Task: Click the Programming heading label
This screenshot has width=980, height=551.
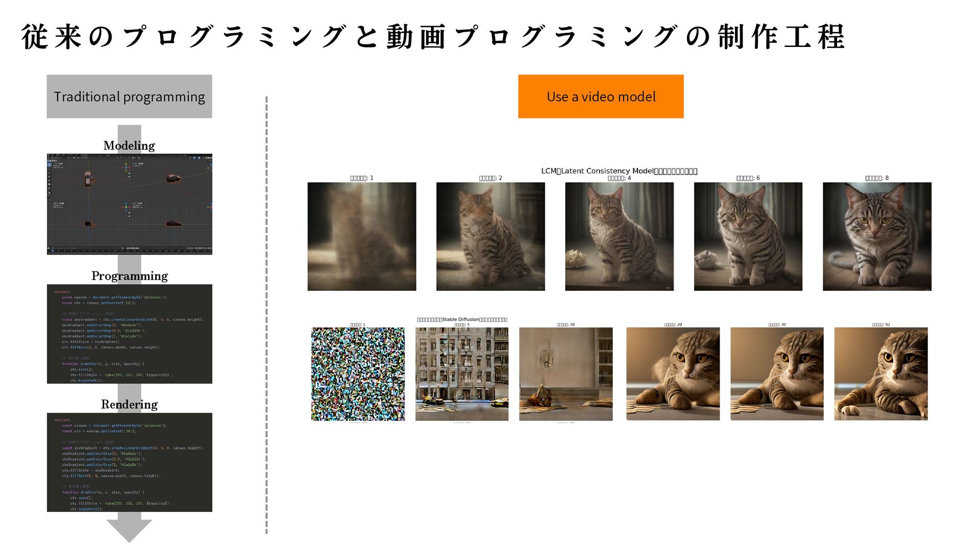Action: [x=130, y=276]
